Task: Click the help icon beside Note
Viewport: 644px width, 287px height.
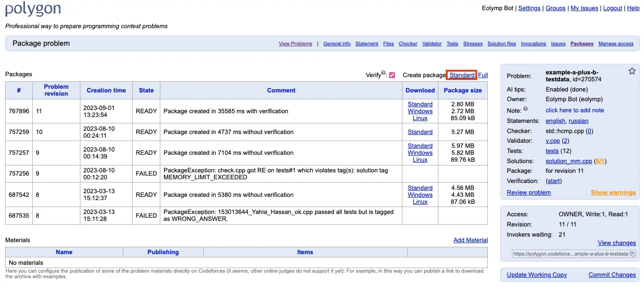Action: [525, 110]
